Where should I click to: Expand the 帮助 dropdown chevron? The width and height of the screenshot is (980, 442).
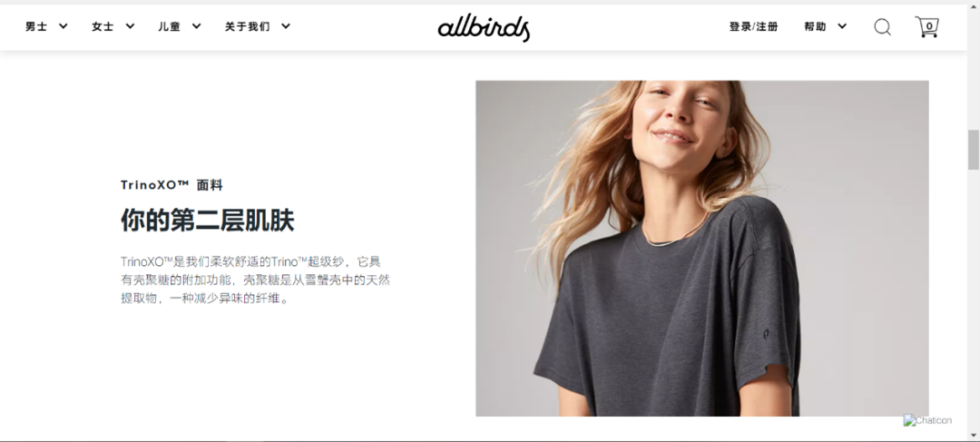tap(842, 26)
